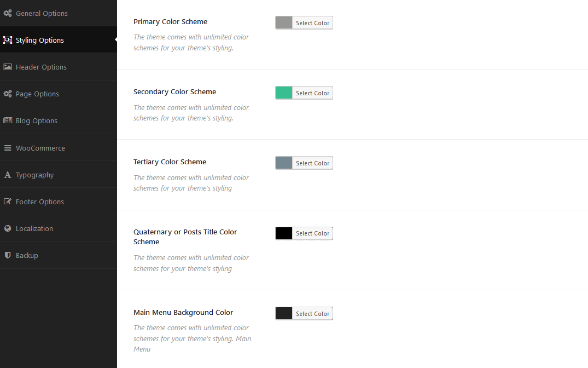This screenshot has height=368, width=588.
Task: Click the General Options gears icon
Action: pyautogui.click(x=8, y=13)
